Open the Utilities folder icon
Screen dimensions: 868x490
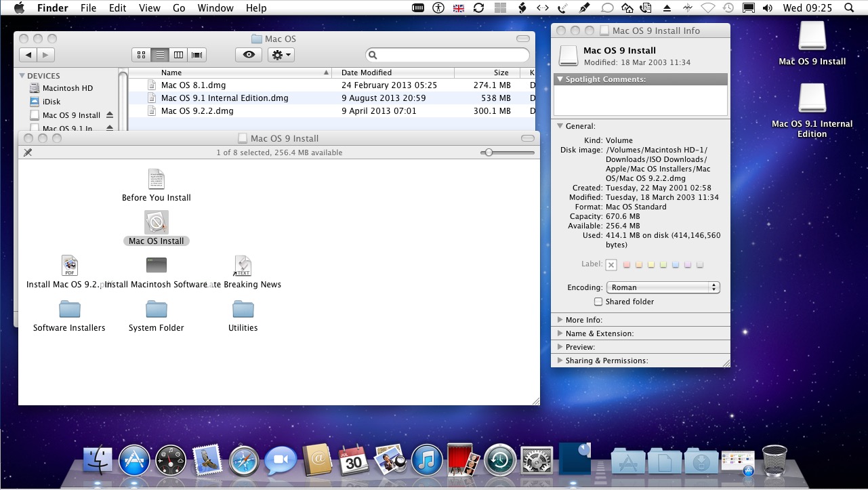[243, 309]
